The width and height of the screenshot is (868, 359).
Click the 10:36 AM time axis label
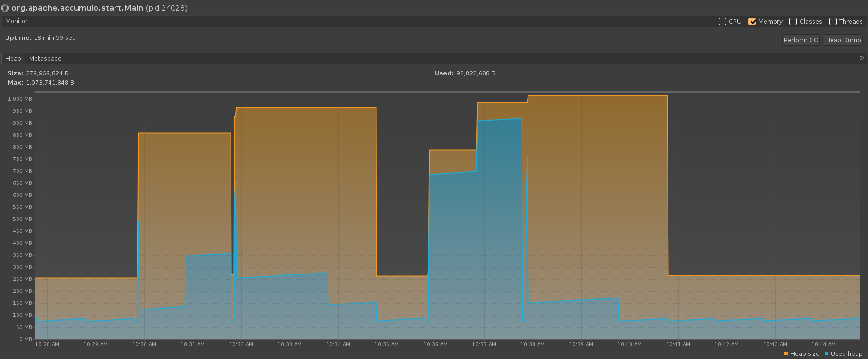pyautogui.click(x=435, y=344)
